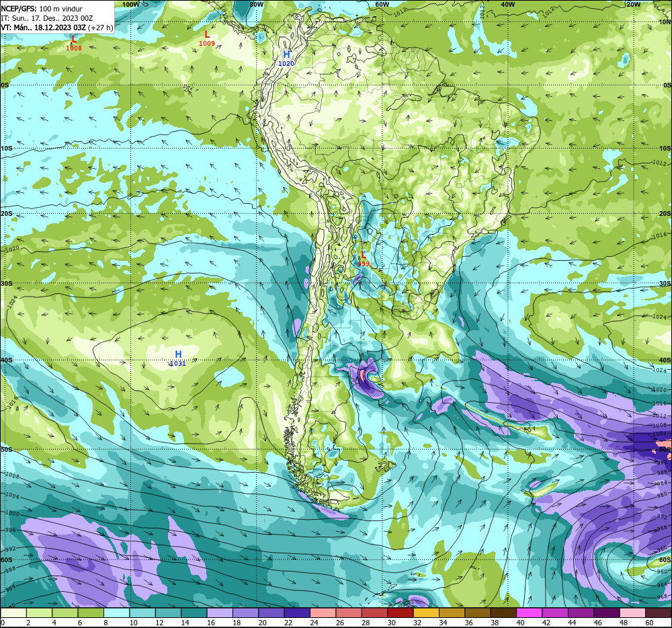The width and height of the screenshot is (672, 628).
Task: Click the IT initialization time line
Action: [47, 18]
